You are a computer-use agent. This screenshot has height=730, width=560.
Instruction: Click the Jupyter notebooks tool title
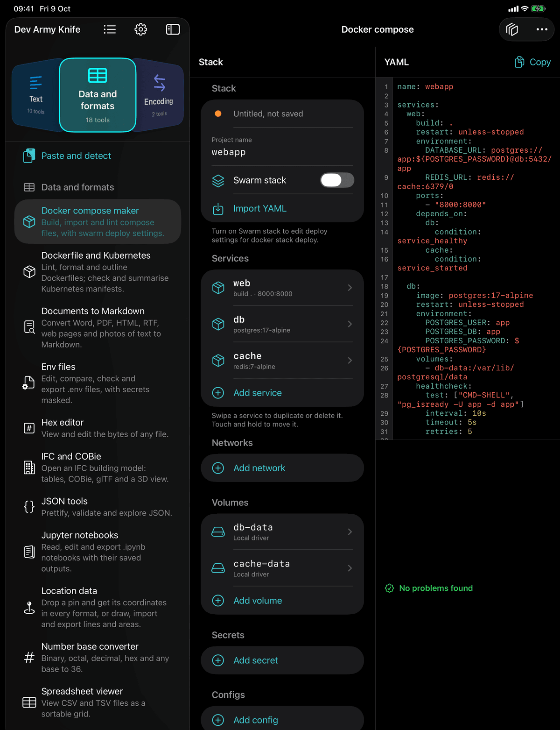(x=80, y=535)
